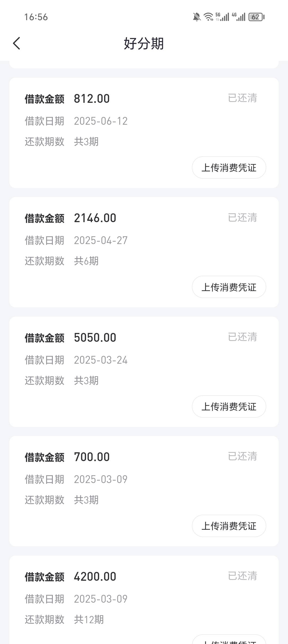Tap the 4G signal strength icon

[238, 17]
